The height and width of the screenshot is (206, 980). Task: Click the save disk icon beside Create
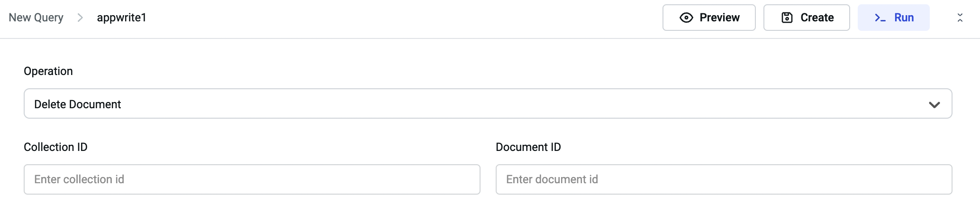click(787, 18)
